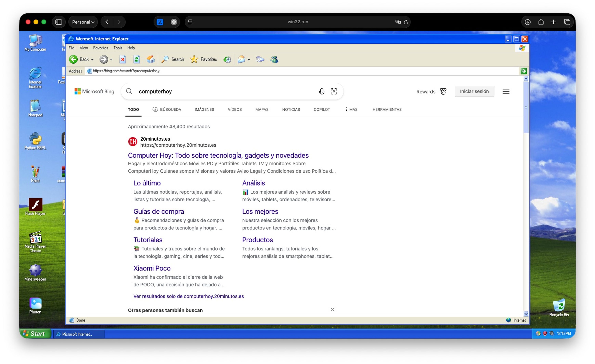The height and width of the screenshot is (364, 595).
Task: Open Python REPL desktop icon
Action: pyautogui.click(x=35, y=141)
